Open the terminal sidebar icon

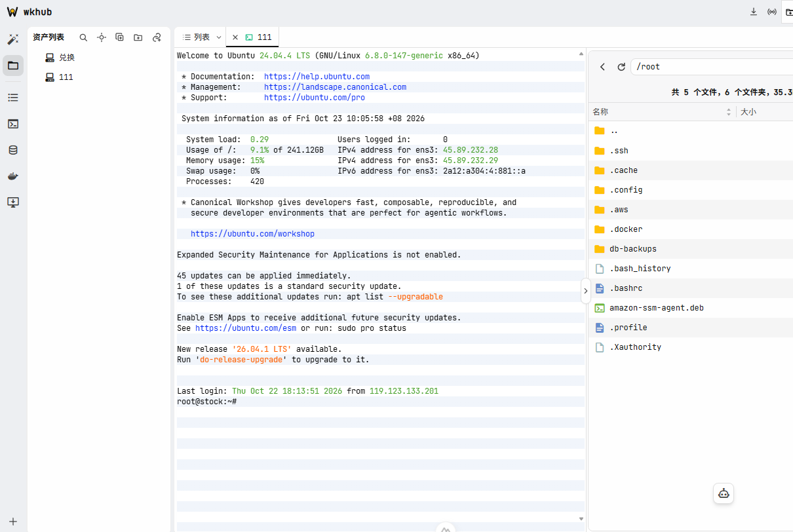13,124
